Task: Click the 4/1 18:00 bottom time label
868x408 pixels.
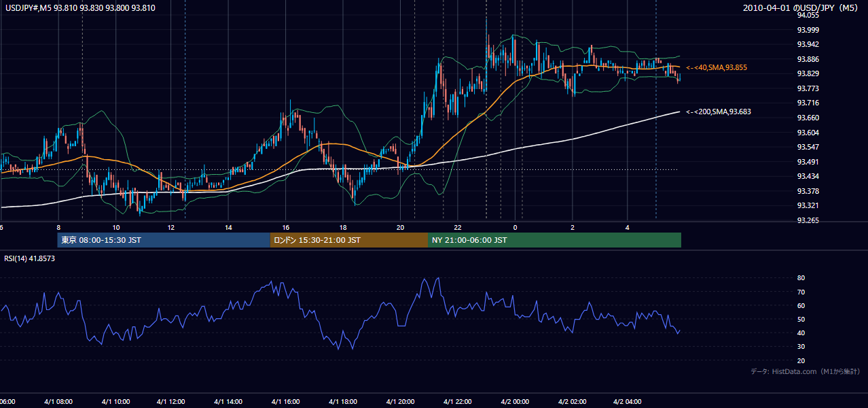Action: point(343,402)
